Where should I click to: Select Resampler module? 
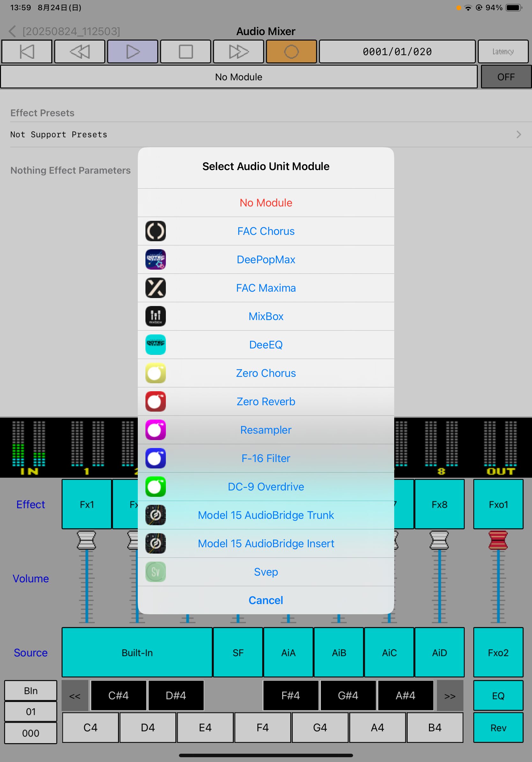[x=266, y=430]
